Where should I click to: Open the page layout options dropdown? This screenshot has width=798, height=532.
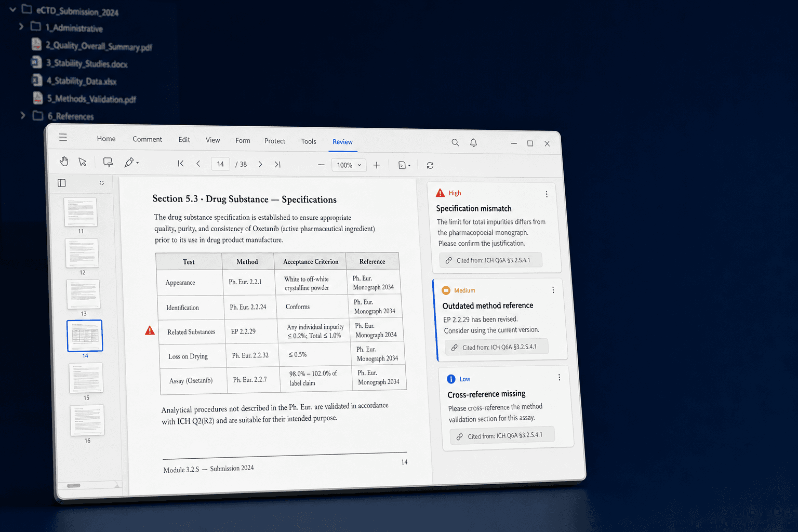(x=404, y=165)
